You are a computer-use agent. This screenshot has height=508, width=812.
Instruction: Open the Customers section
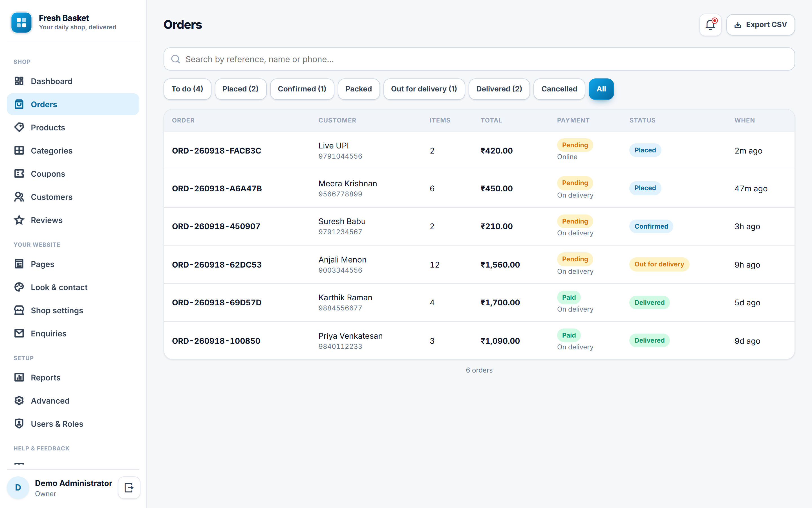point(73,197)
